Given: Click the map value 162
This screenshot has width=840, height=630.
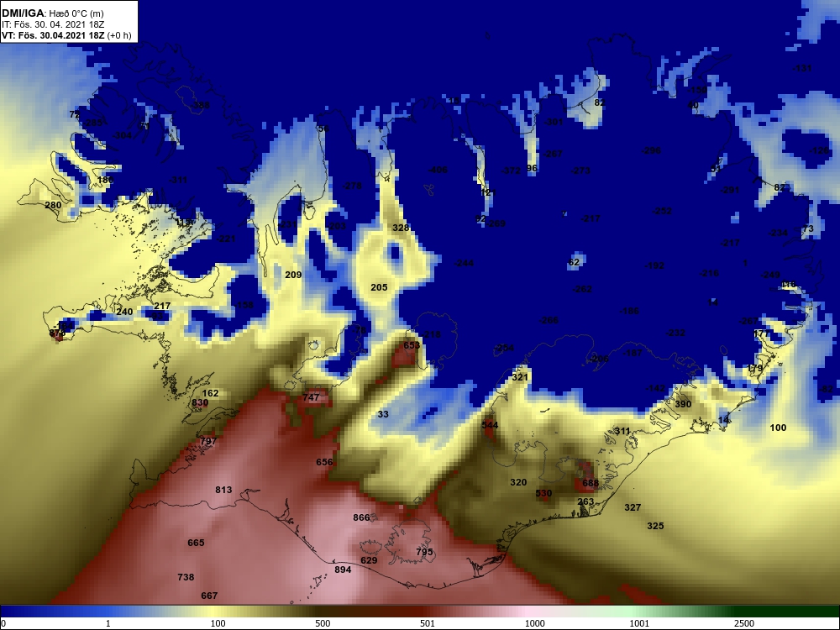Looking at the screenshot, I should tap(210, 393).
